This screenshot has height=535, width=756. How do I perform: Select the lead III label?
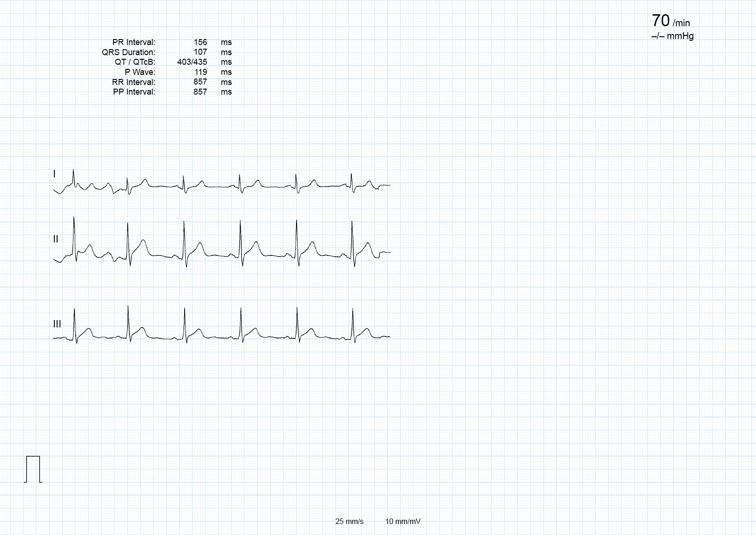click(57, 324)
